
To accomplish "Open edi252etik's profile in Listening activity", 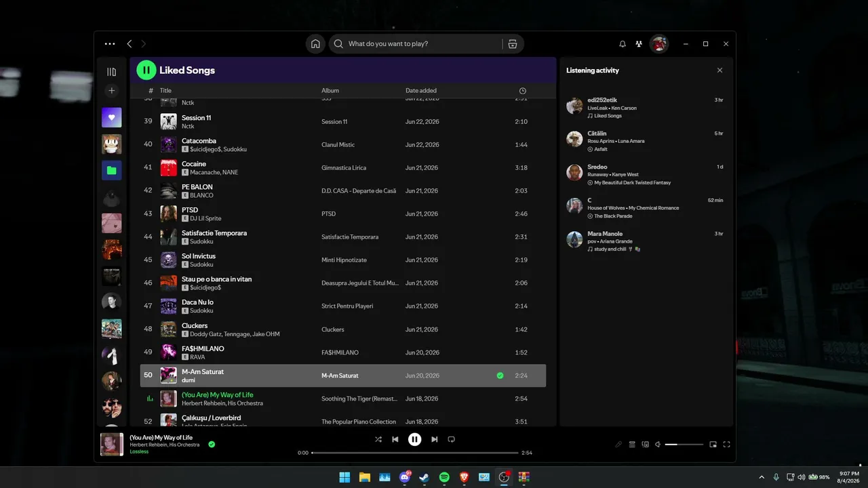I will click(x=602, y=100).
